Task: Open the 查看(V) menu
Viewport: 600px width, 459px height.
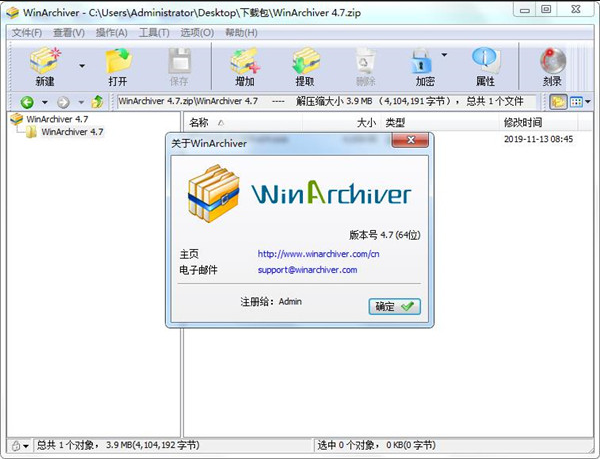Action: coord(68,33)
